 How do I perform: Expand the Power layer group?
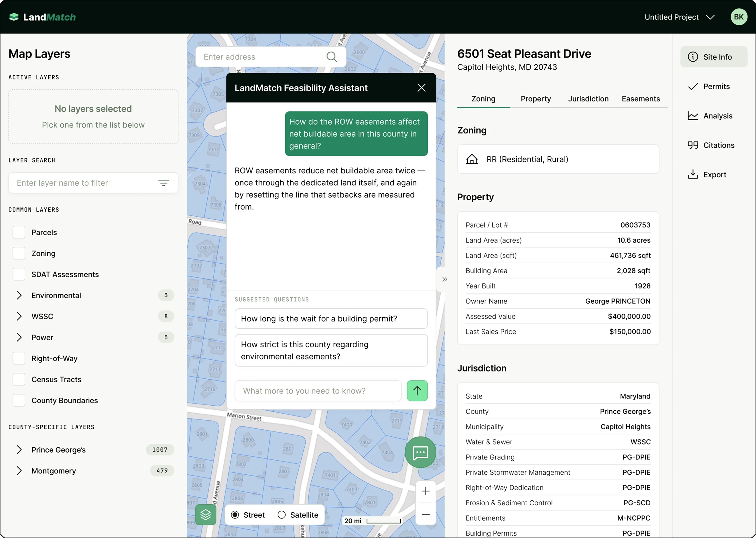[x=19, y=337]
